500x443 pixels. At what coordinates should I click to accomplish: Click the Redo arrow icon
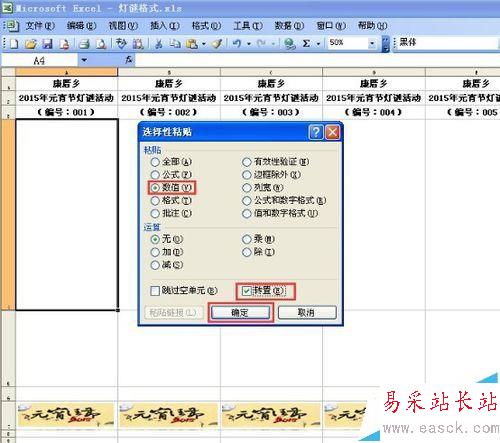261,44
